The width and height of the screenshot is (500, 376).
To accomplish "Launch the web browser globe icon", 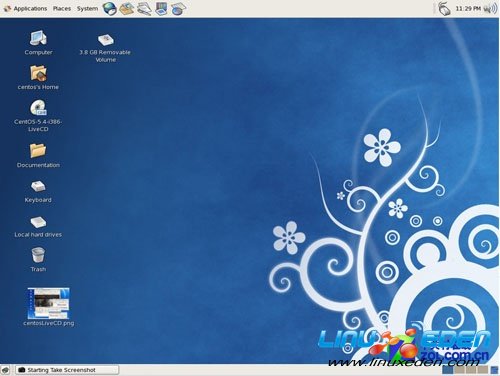I will pyautogui.click(x=109, y=9).
